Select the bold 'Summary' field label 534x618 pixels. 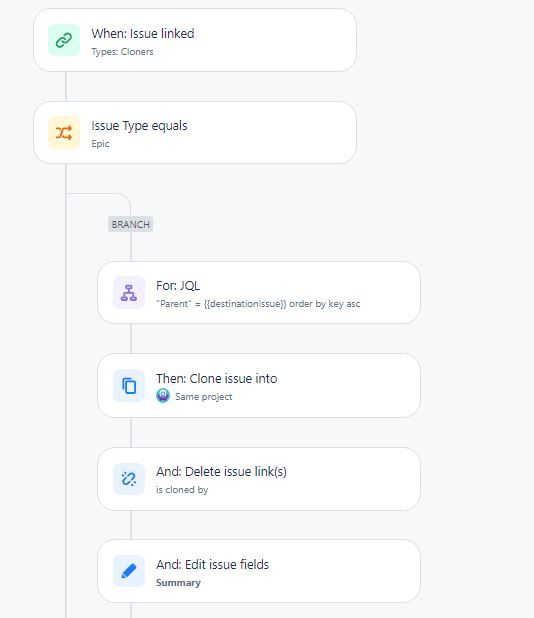(178, 583)
